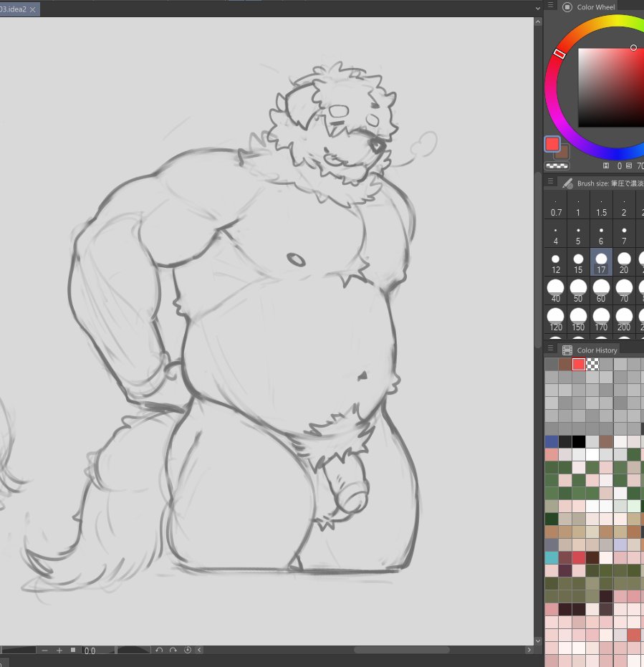Click the H hue value icon

point(606,165)
